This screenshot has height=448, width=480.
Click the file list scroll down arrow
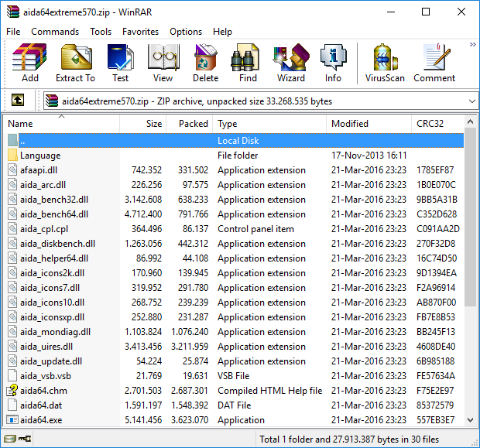coord(470,420)
